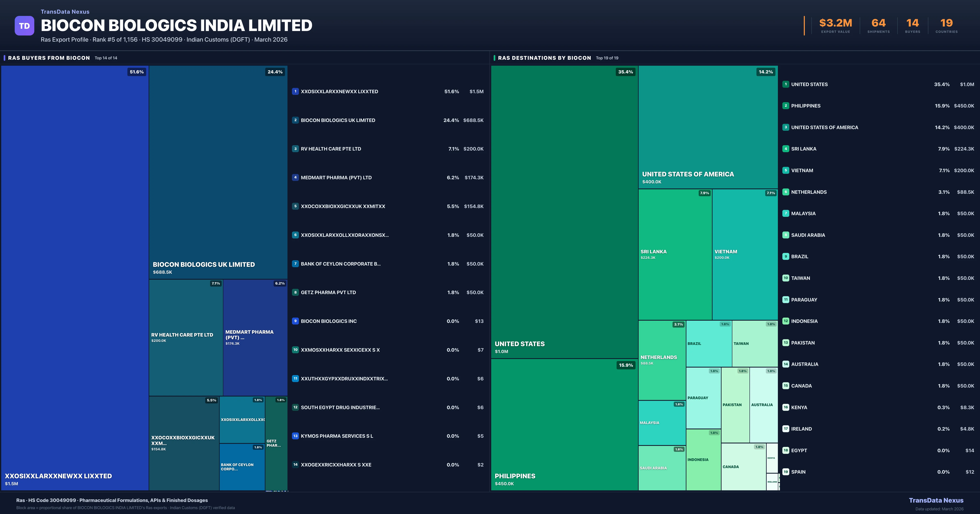Click the Ras Buyers From Biocon heading
The image size is (980, 514).
(49, 58)
